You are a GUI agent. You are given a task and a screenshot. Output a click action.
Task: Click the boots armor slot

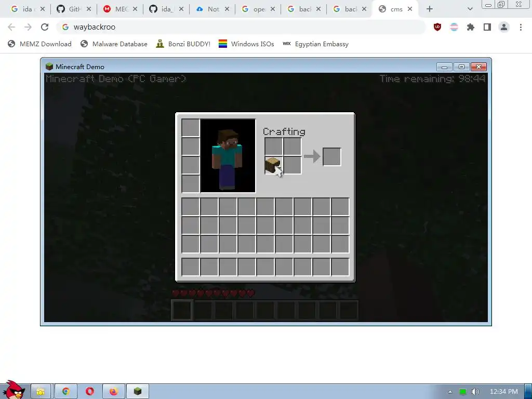pyautogui.click(x=190, y=184)
